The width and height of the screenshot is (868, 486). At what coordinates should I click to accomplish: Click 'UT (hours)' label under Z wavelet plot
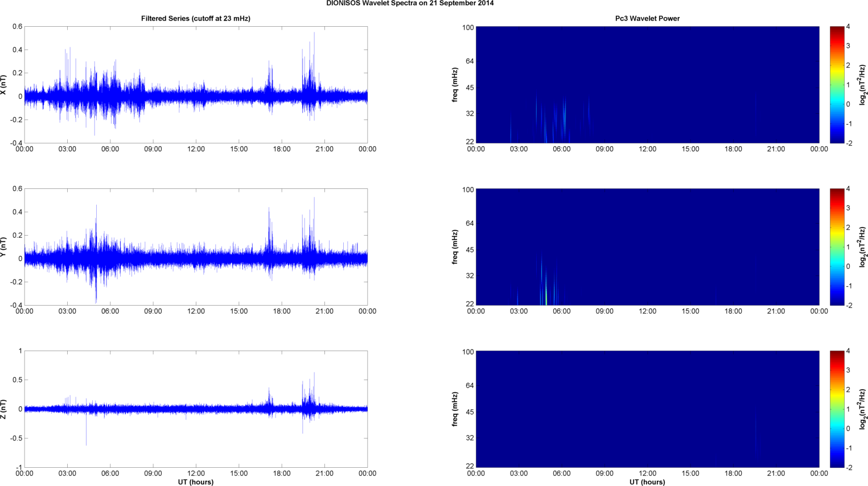click(647, 482)
